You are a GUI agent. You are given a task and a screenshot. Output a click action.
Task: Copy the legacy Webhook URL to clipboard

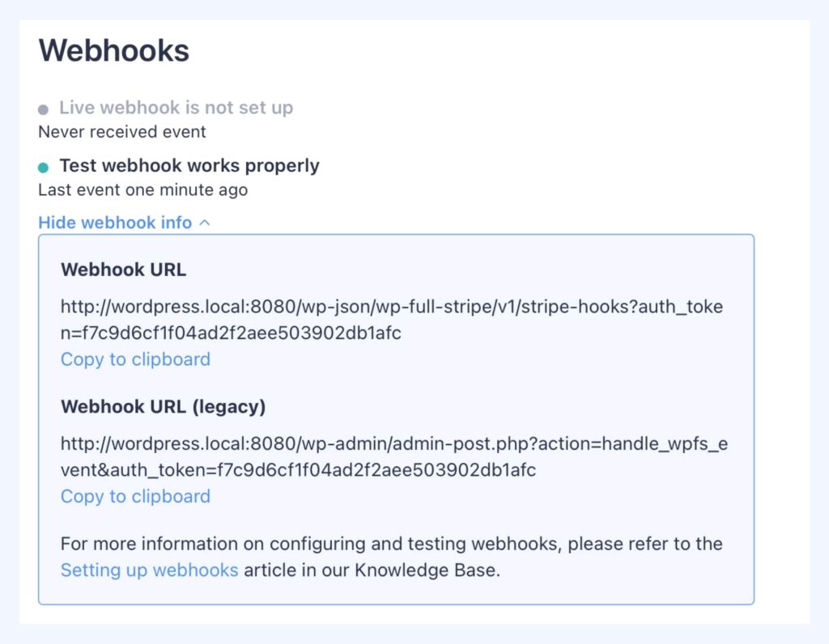[135, 496]
